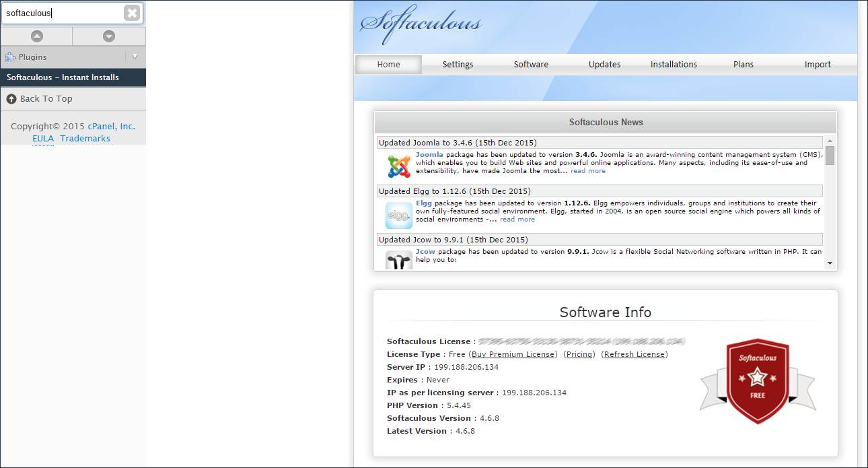This screenshot has width=868, height=468.
Task: Collapse the Plugins section arrow
Action: (x=135, y=57)
